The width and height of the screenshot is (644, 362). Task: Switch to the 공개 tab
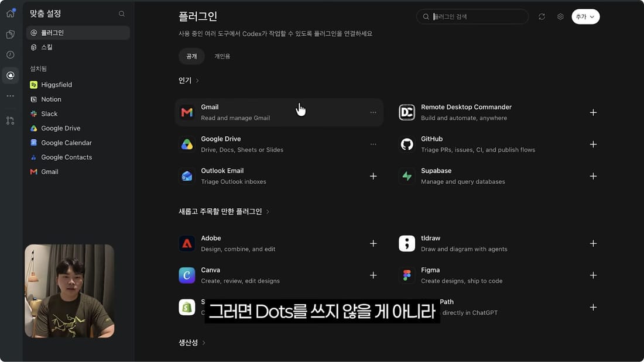191,56
